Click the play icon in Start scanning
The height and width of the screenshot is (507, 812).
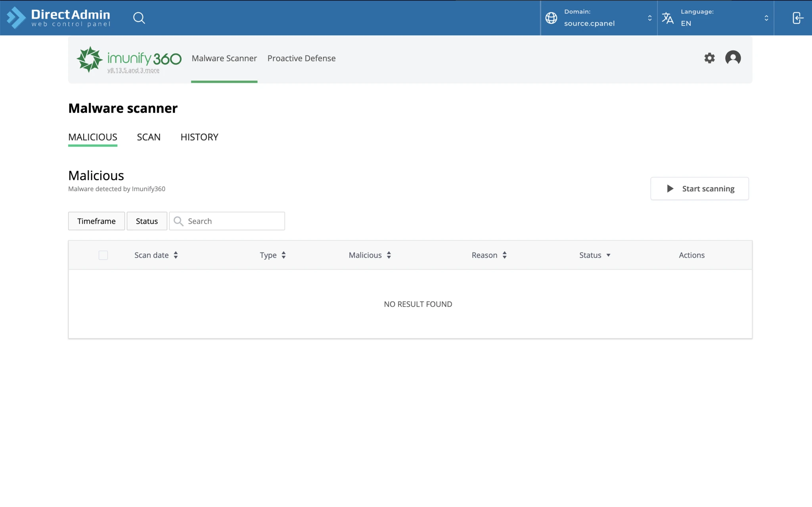(x=670, y=189)
